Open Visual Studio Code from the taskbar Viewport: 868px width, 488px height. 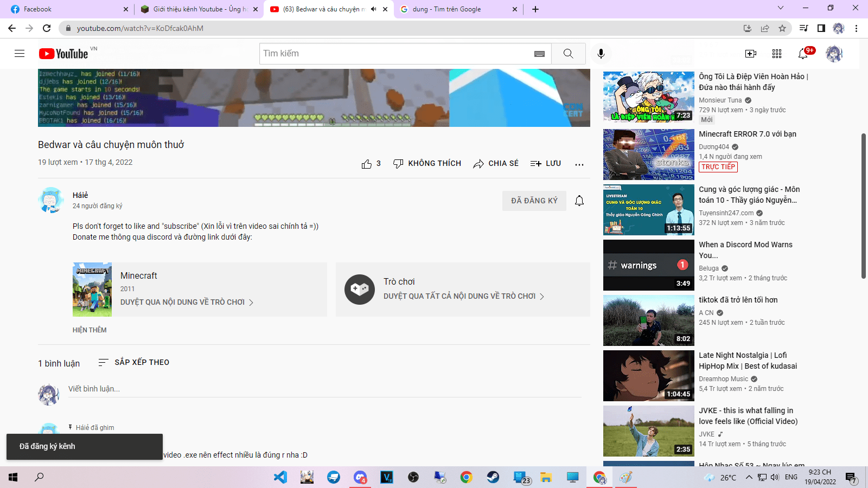(x=280, y=477)
